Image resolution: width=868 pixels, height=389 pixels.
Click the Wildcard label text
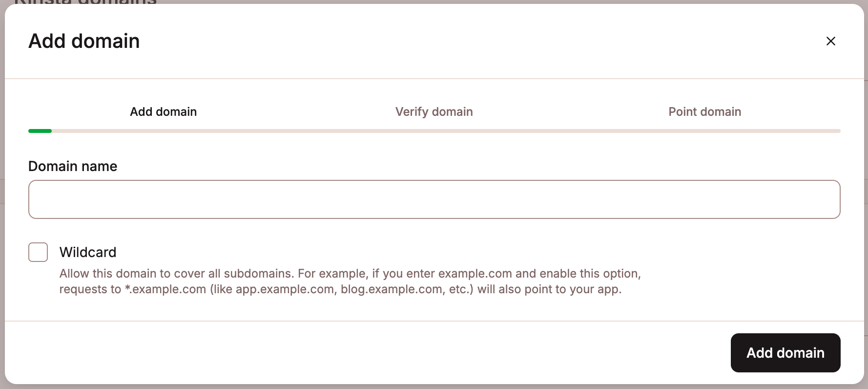(87, 252)
